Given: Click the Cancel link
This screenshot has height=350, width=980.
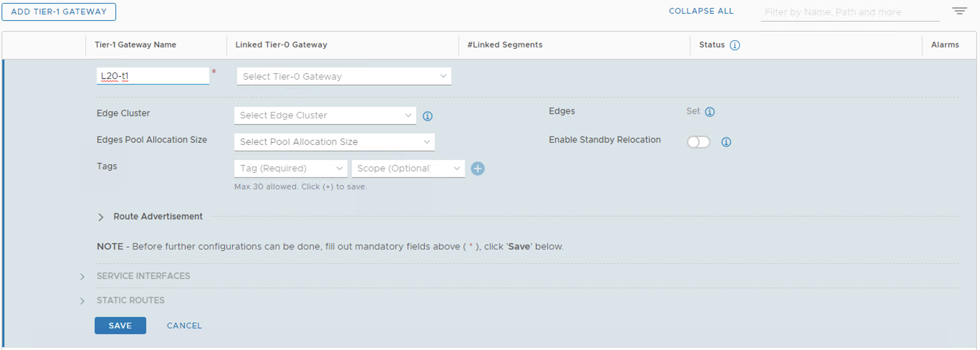Looking at the screenshot, I should pos(184,326).
